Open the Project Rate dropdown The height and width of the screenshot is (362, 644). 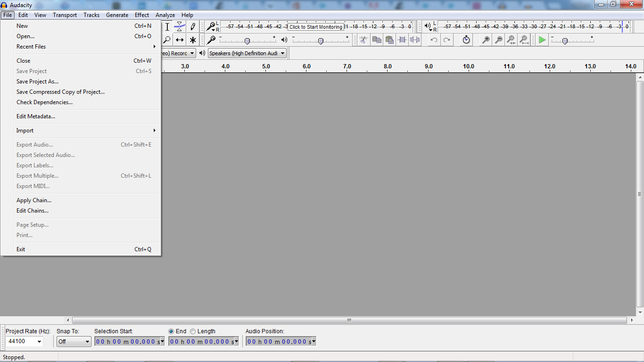click(24, 341)
